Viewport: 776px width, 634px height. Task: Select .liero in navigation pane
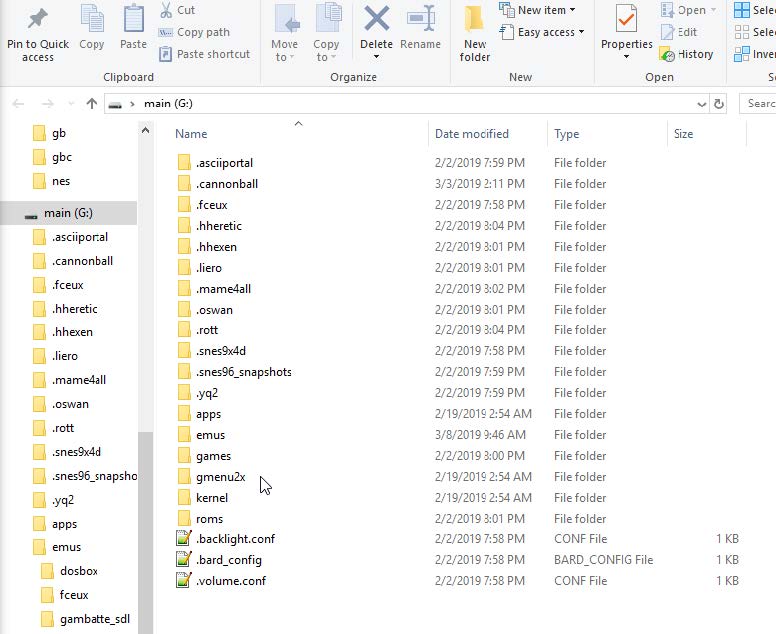click(65, 356)
